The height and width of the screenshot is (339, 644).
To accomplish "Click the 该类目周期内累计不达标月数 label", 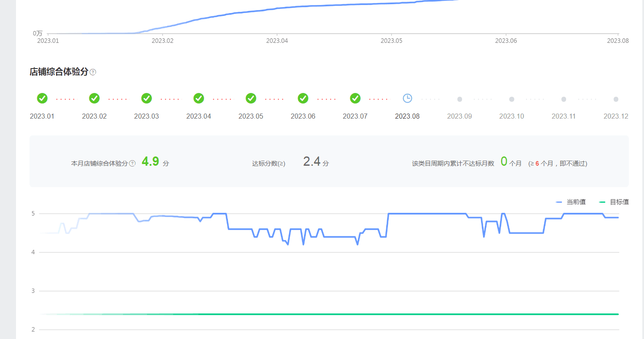I will [x=453, y=164].
